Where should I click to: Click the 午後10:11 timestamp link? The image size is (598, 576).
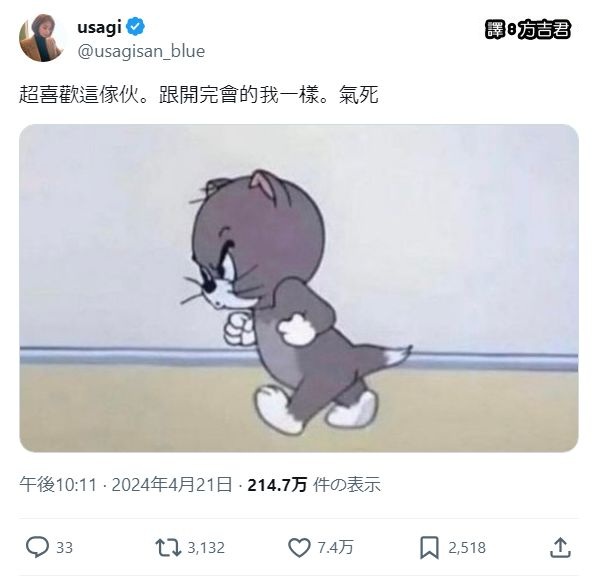pyautogui.click(x=58, y=484)
